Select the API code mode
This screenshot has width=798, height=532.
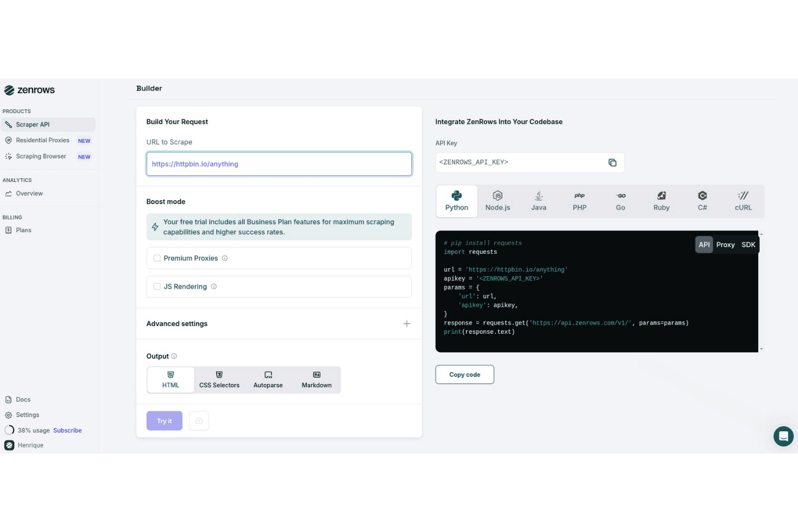tap(704, 245)
